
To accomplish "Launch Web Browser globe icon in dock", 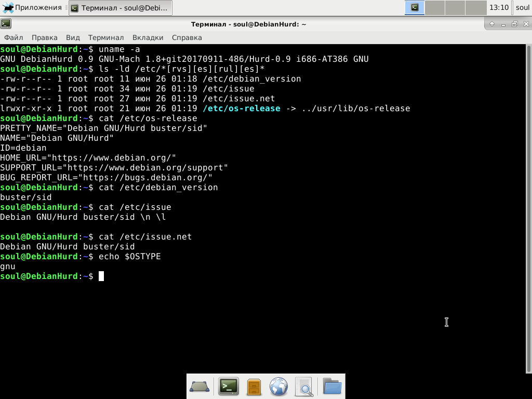I will (278, 387).
